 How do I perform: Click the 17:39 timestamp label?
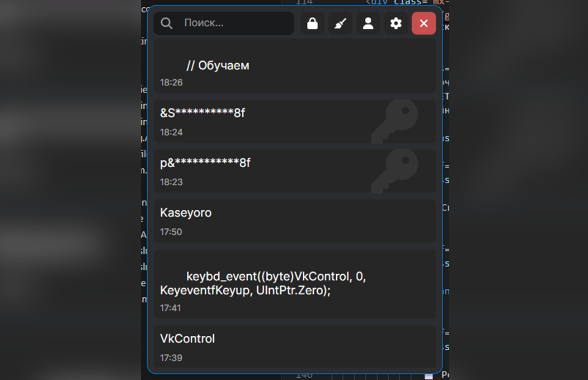(x=172, y=357)
